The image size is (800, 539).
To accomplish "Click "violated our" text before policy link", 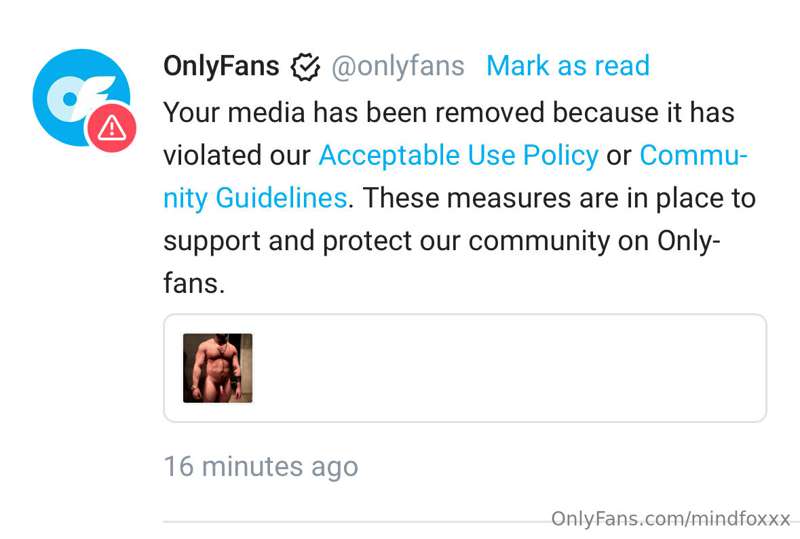I will [237, 155].
